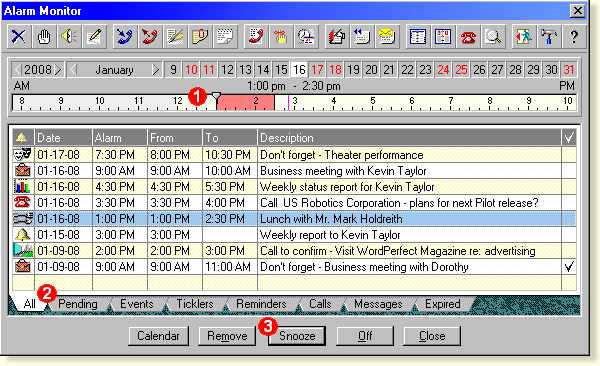Select 'Weekly report to Kevin Taylor' entry

[x=294, y=234]
